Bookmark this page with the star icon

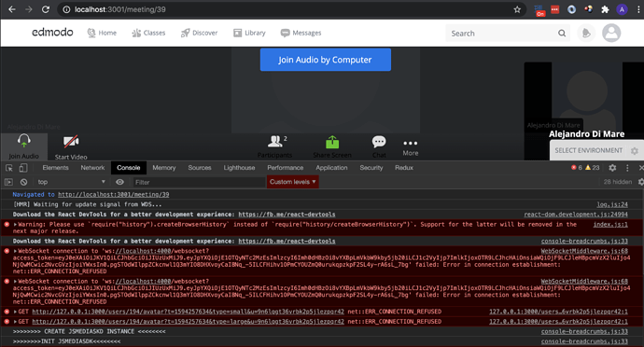(x=517, y=9)
